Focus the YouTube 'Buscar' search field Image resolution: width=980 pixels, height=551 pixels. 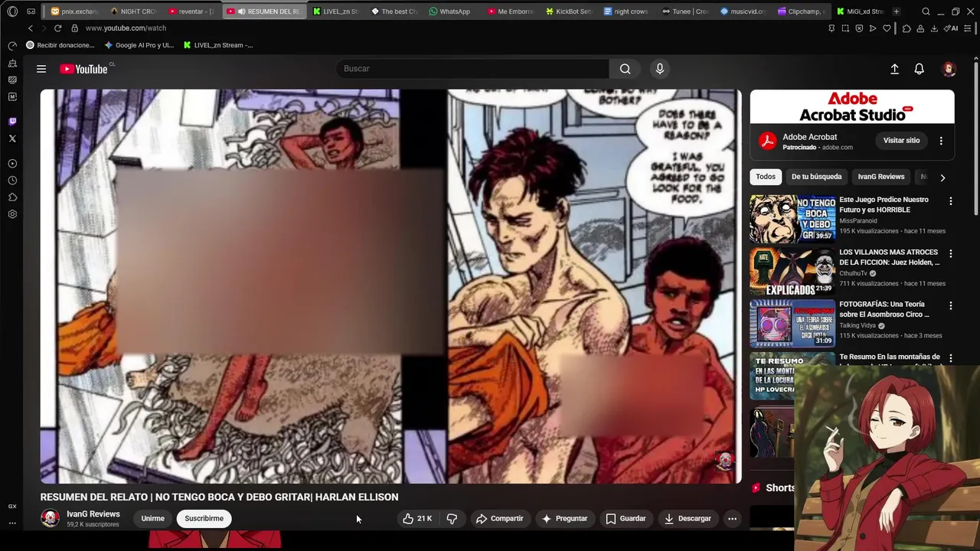click(472, 69)
